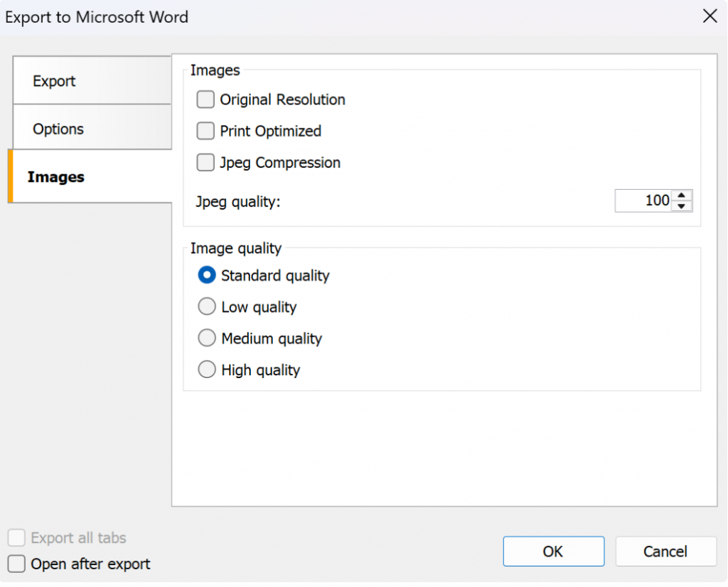Image resolution: width=728 pixels, height=587 pixels.
Task: Decrease Jpeg quality with the down arrow
Action: (x=682, y=206)
